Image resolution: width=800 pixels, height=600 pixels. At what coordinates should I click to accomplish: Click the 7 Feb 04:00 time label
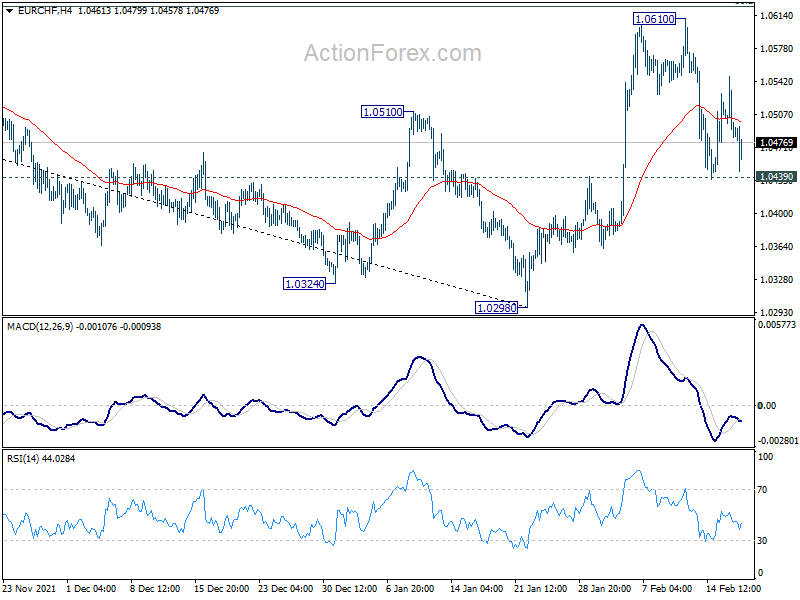pyautogui.click(x=667, y=588)
